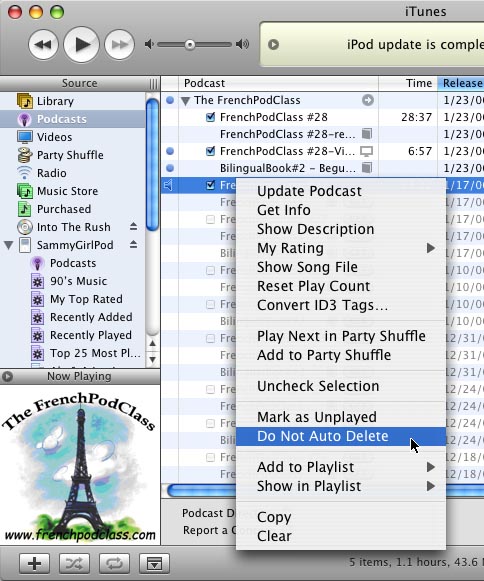This screenshot has width=484, height=581.
Task: Click the PDF icon on FrenchPodClass #28-re...
Action: tap(367, 134)
